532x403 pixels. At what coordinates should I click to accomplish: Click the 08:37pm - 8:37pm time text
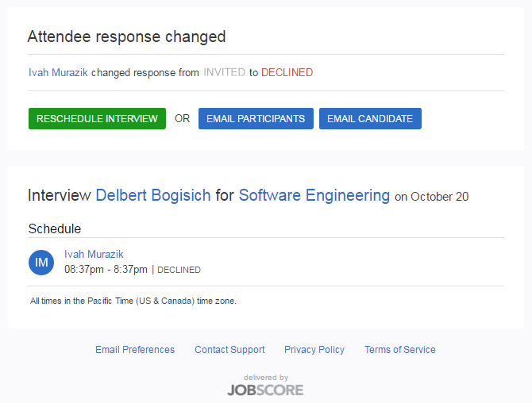106,270
